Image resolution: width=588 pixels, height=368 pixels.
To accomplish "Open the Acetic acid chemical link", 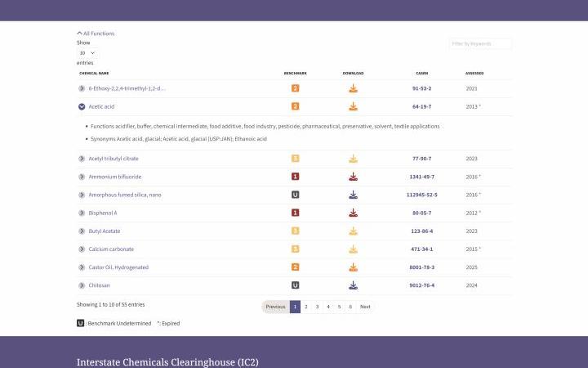I will (x=101, y=106).
